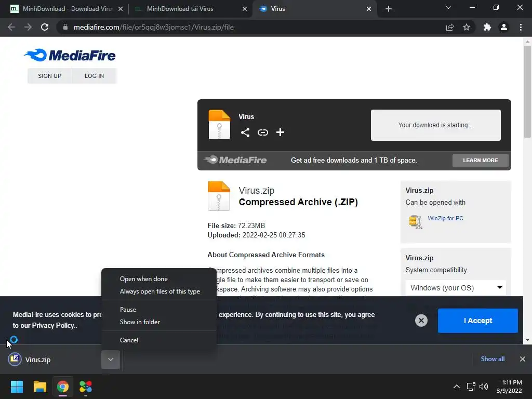The width and height of the screenshot is (532, 399).
Task: Close the active Virus tab
Action: [x=369, y=9]
